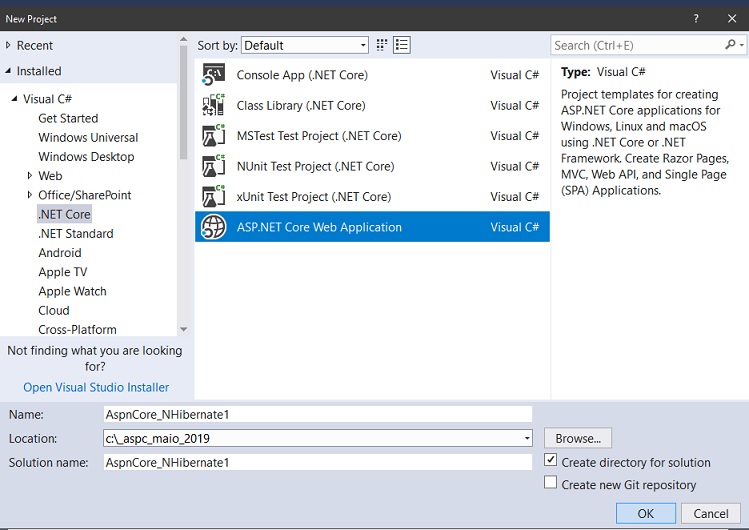This screenshot has width=749, height=530.
Task: Click the category tree scrollbar thumb
Action: [x=183, y=103]
